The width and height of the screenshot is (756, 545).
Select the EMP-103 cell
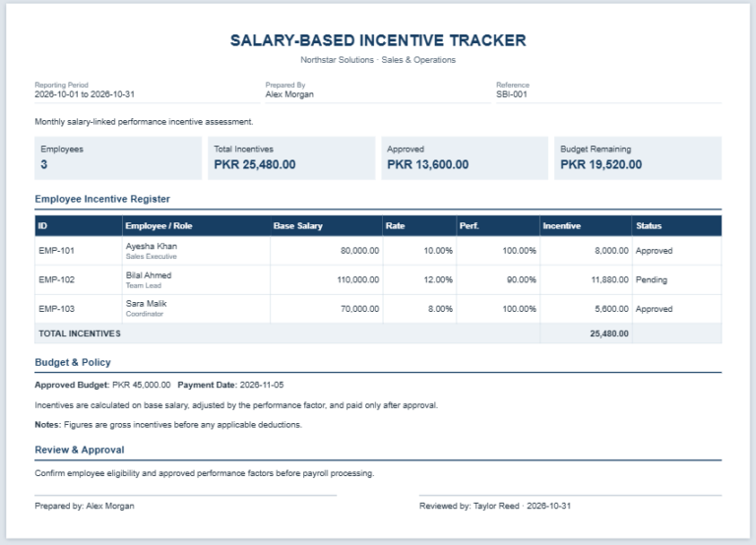78,309
